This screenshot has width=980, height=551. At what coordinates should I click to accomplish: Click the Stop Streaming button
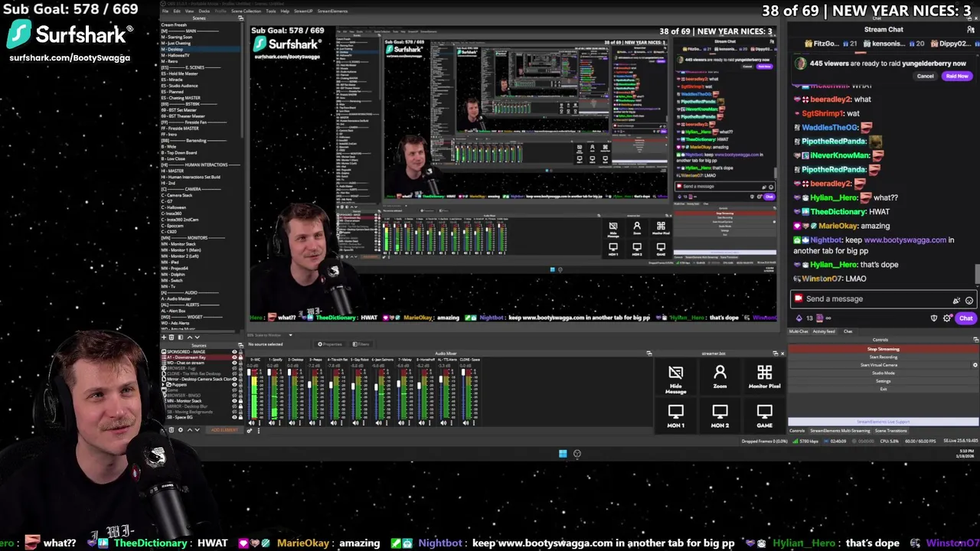tap(883, 349)
